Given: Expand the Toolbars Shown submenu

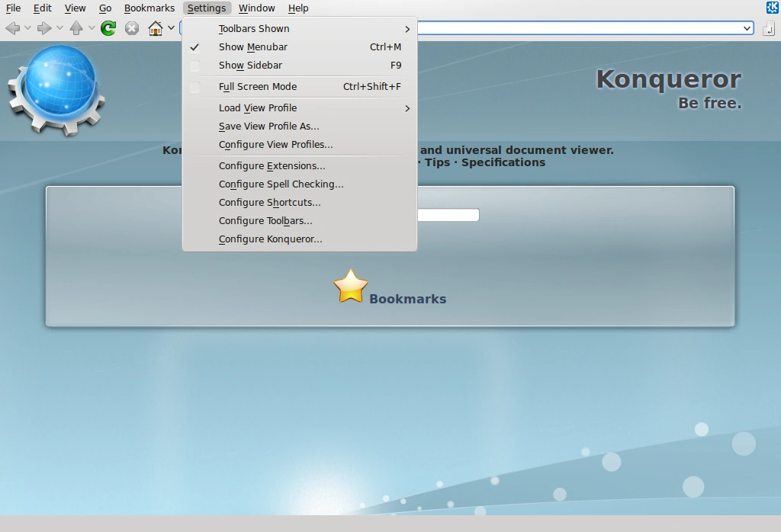Looking at the screenshot, I should 300,29.
